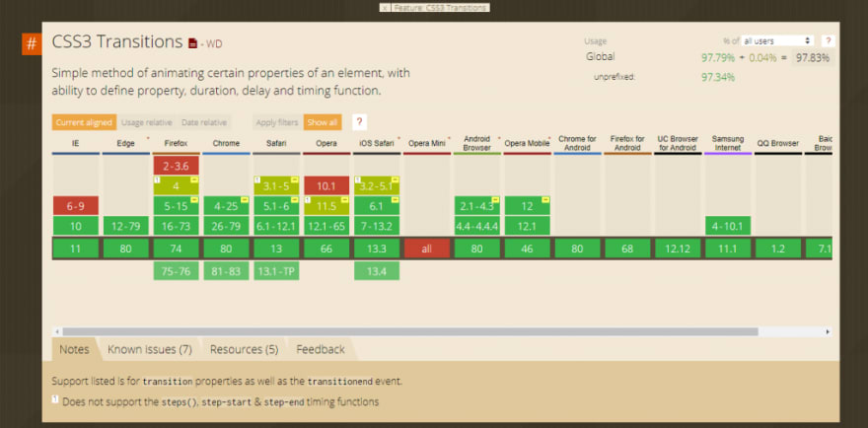The height and width of the screenshot is (428, 868).
Task: Select Android Browser 2.1-4.3 cell
Action: coord(476,205)
